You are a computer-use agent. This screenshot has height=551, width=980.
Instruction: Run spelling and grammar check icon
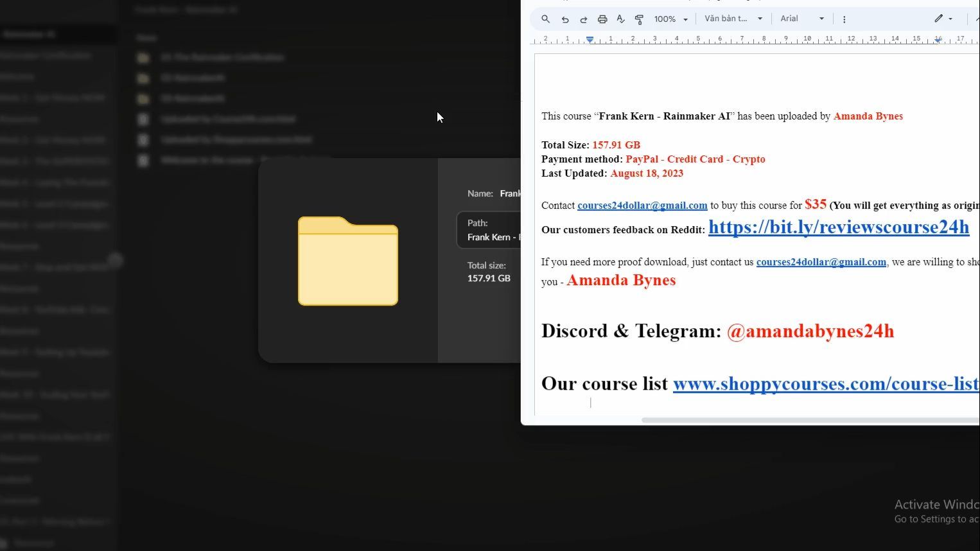[x=620, y=19]
